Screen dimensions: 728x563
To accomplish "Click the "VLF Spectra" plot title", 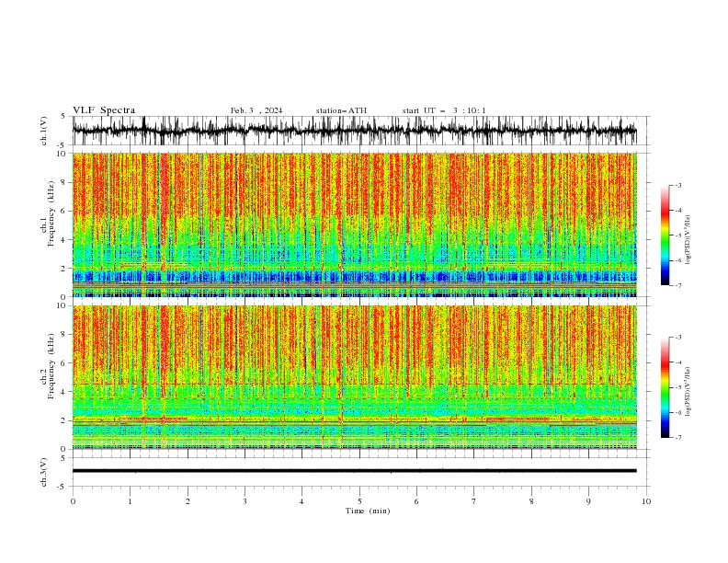I will tap(104, 110).
